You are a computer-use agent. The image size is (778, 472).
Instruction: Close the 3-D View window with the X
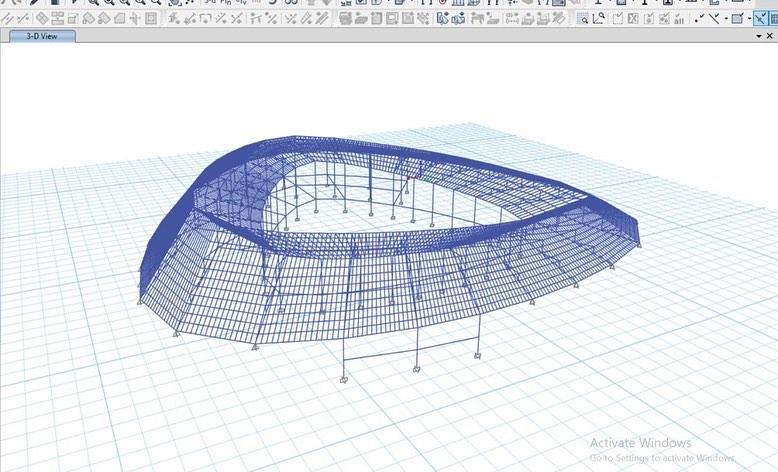769,36
